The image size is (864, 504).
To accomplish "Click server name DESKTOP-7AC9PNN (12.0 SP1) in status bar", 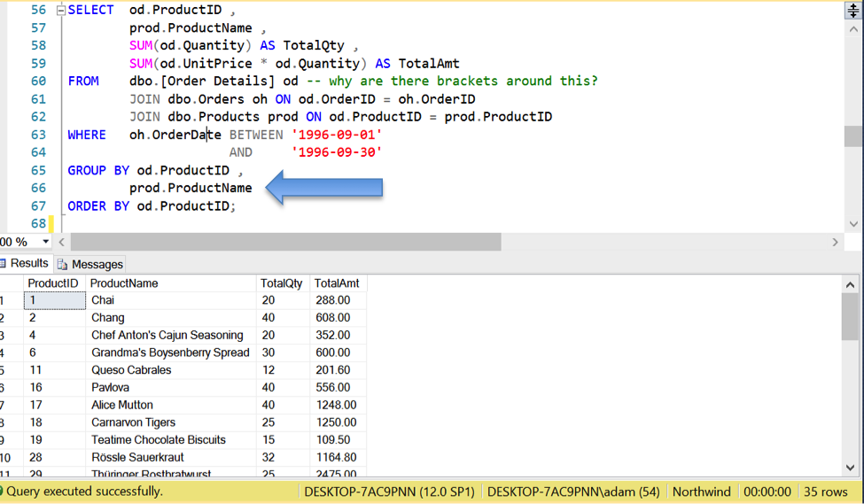I will [389, 492].
